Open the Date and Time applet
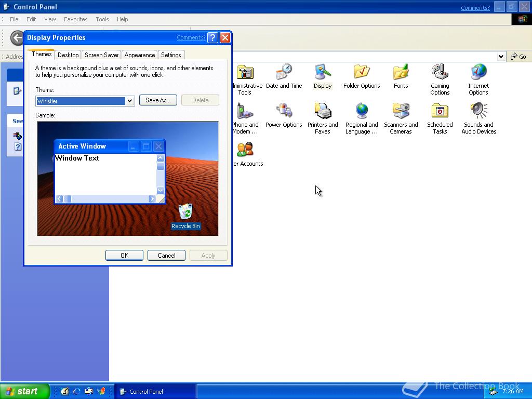Viewport: 532px width, 399px height. click(x=284, y=76)
